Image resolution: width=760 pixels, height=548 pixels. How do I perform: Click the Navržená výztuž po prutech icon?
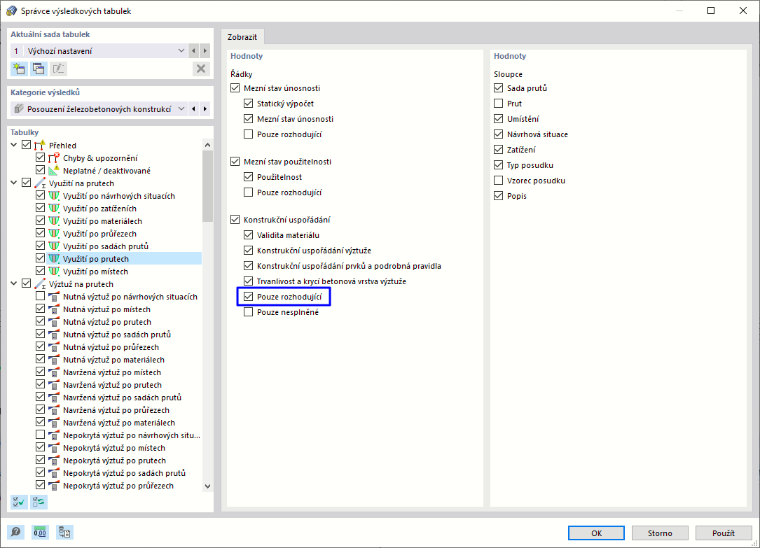coord(54,384)
